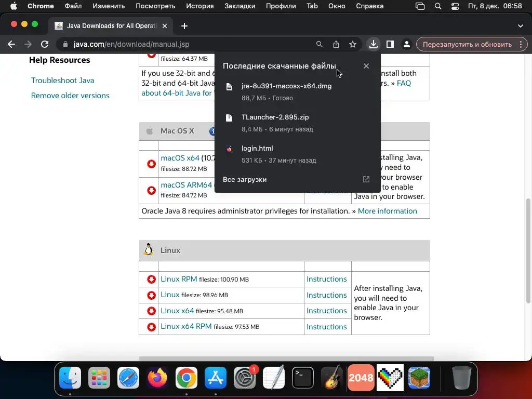Open Control Center in menu bar

(x=455, y=6)
